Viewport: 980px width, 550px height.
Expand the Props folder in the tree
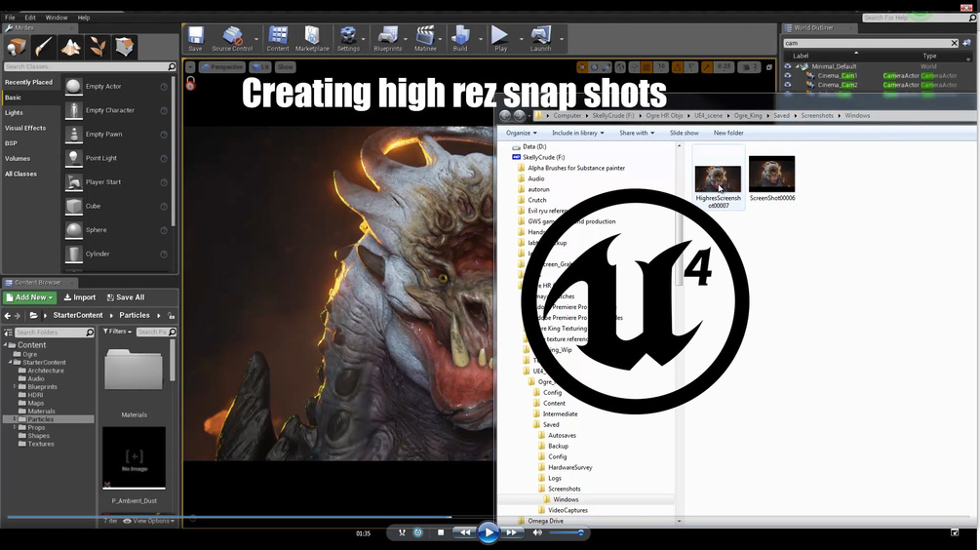click(x=15, y=427)
